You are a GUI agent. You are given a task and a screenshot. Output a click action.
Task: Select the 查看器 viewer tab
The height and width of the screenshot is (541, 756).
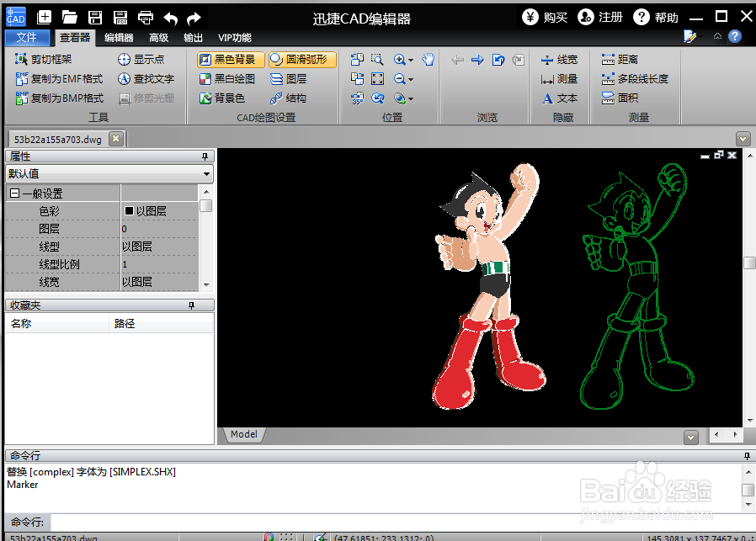pyautogui.click(x=75, y=38)
